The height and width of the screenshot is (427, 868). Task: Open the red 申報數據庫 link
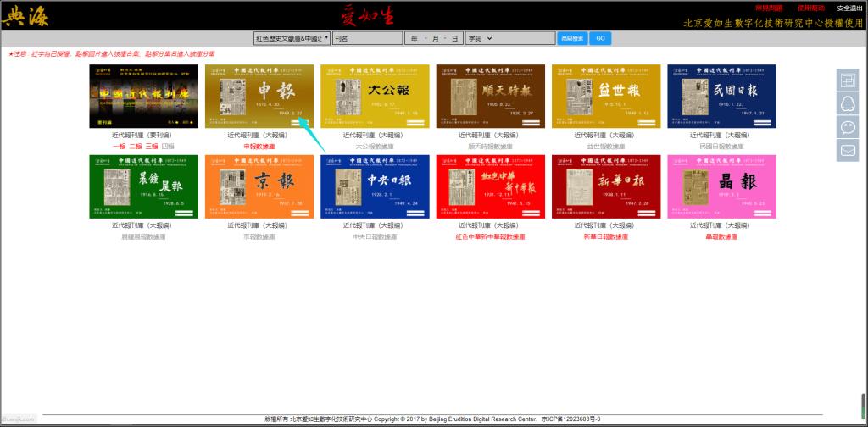(x=259, y=147)
